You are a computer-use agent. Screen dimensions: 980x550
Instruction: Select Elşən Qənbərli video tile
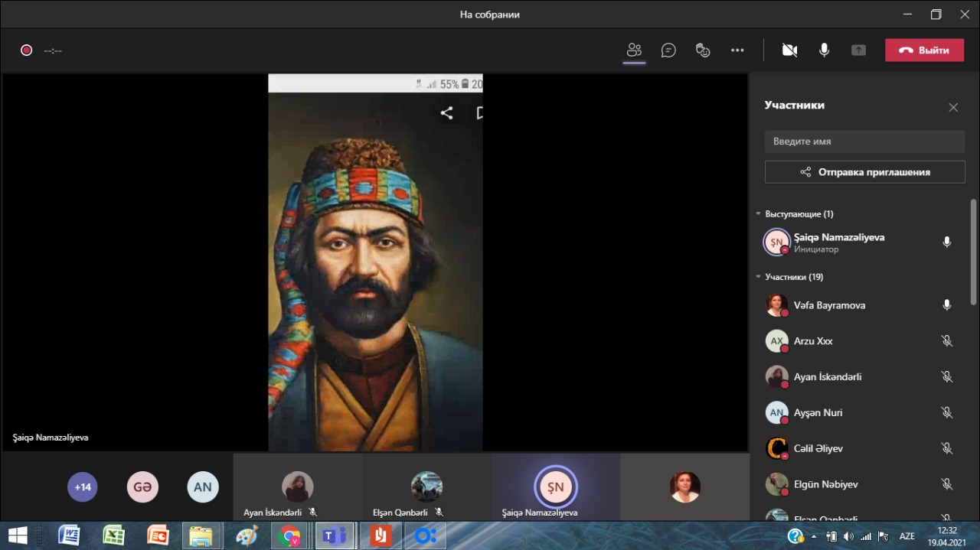[x=426, y=487]
